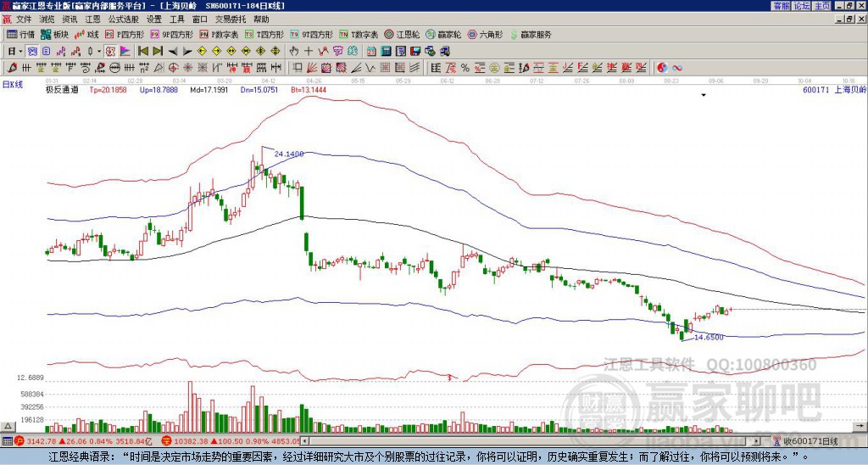Open the 主页 link
The height and width of the screenshot is (465, 868).
pyautogui.click(x=822, y=6)
